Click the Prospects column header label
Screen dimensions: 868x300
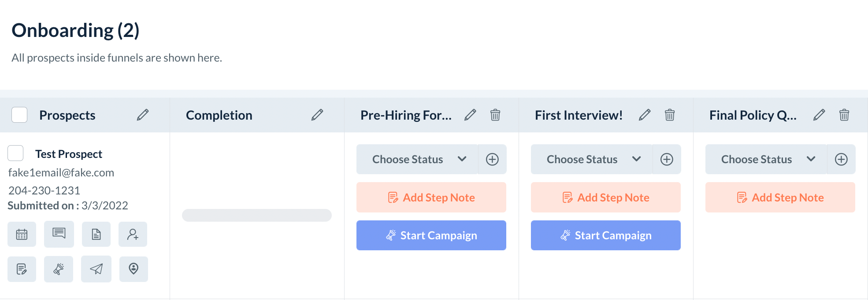67,115
